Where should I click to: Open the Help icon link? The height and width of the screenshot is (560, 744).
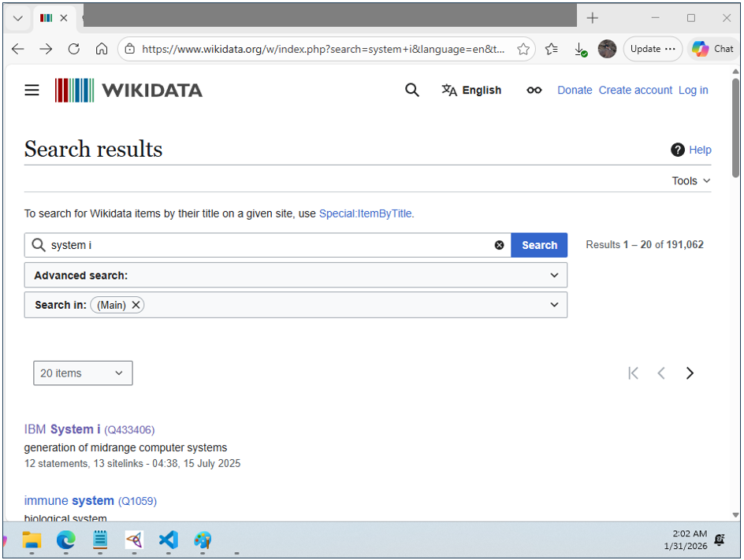(x=678, y=150)
